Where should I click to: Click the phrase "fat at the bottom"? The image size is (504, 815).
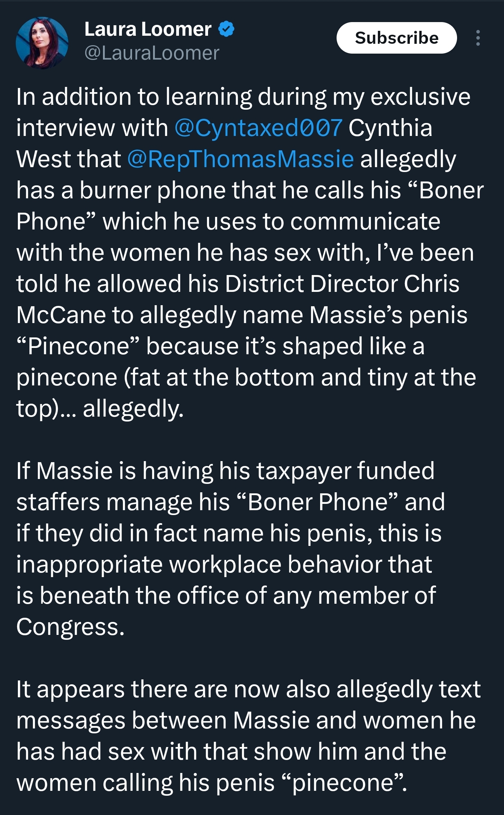(222, 377)
